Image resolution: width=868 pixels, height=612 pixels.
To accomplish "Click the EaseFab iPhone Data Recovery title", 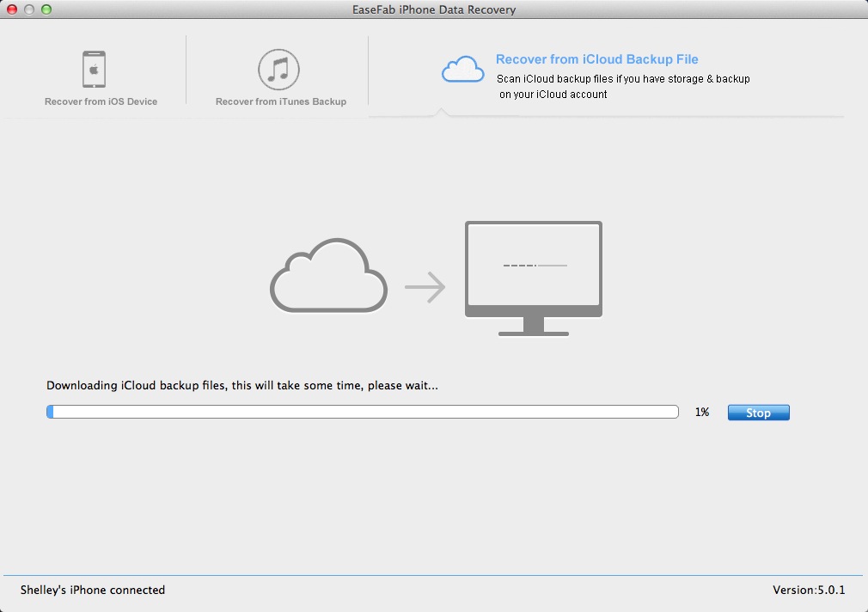I will (434, 10).
